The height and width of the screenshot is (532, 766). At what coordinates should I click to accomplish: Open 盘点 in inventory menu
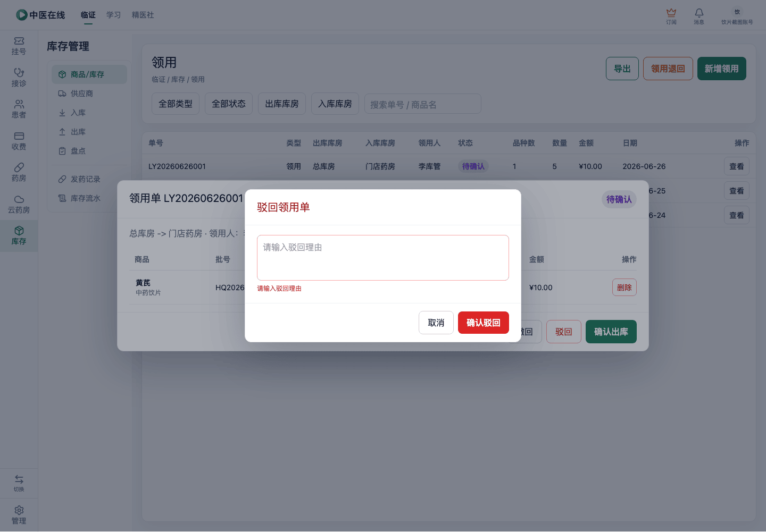[x=89, y=151]
